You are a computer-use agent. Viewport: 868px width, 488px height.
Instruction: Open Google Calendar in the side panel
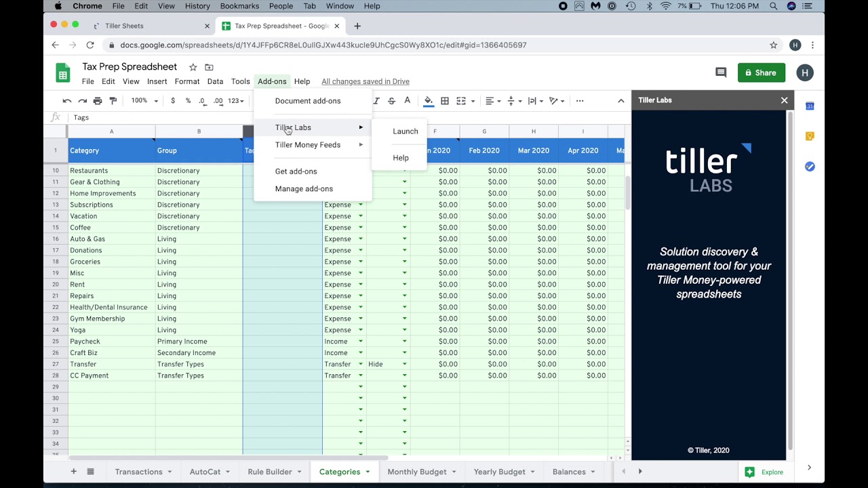810,106
